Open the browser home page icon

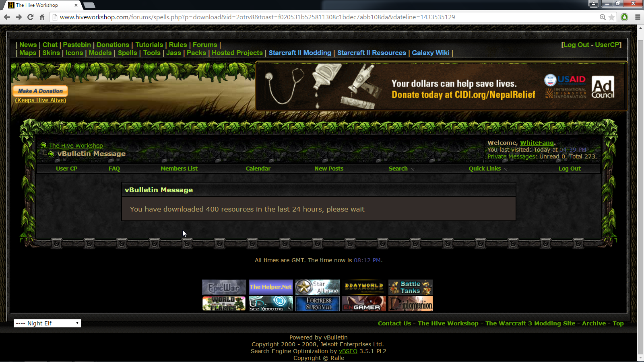pos(42,17)
